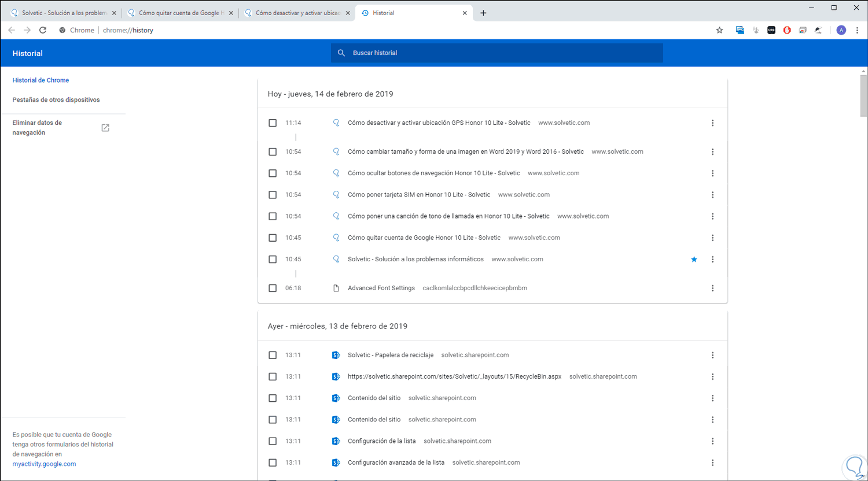Screen dimensions: 868x481
Task: Open 'Pestañas de otros dispositivos' in sidebar
Action: click(56, 100)
